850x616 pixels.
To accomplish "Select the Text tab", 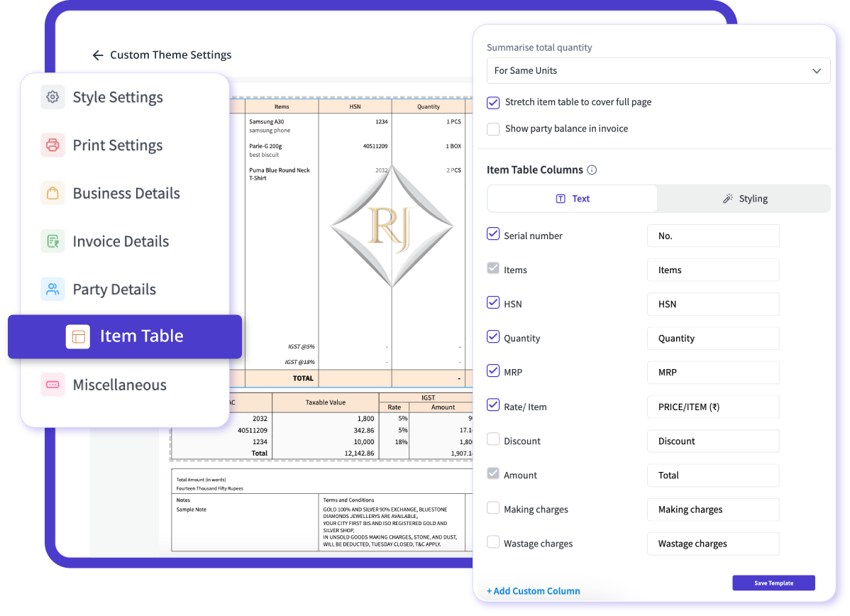I will coord(572,199).
